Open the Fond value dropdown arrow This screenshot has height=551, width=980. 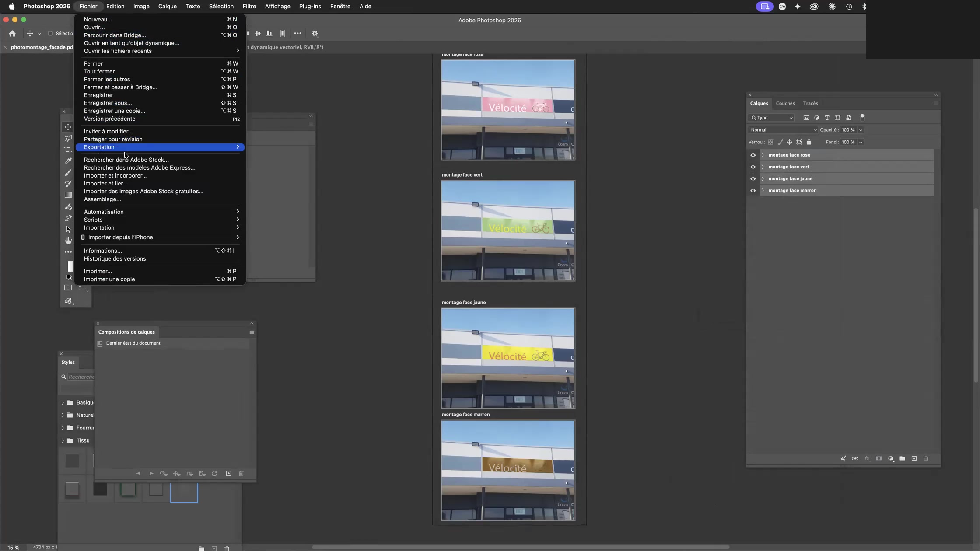coord(861,142)
